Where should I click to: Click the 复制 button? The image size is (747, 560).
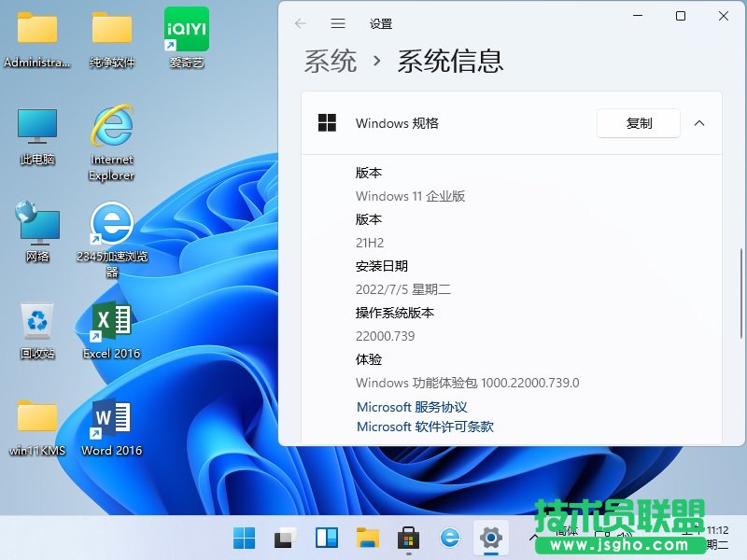coord(639,123)
